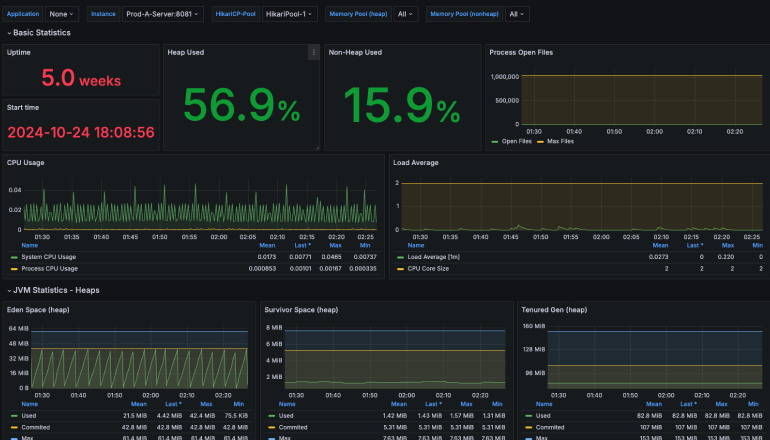Click the 5.0 weeks uptime value
The image size is (770, 440).
pyautogui.click(x=81, y=78)
